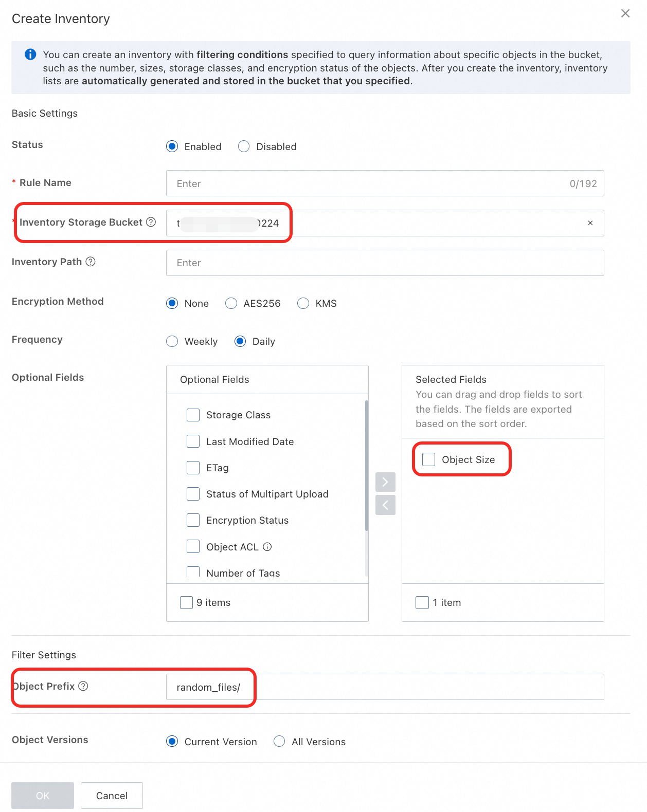Select all in 1 item list
Viewport: 647px width, 812px height.
coord(422,602)
